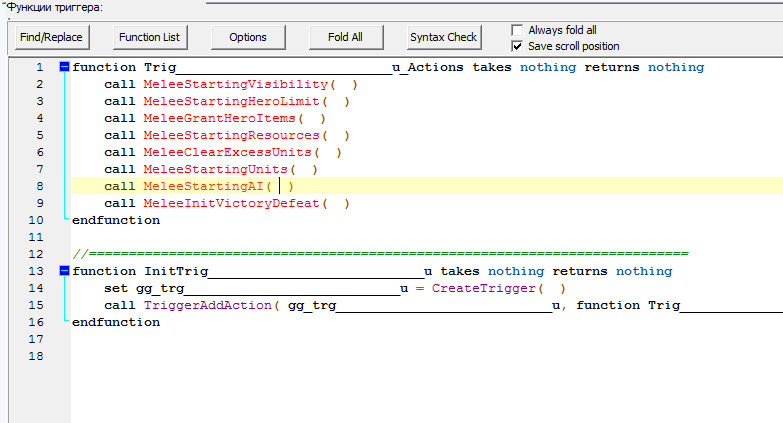
Task: Click line number 18 in the gutter
Action: pos(36,356)
